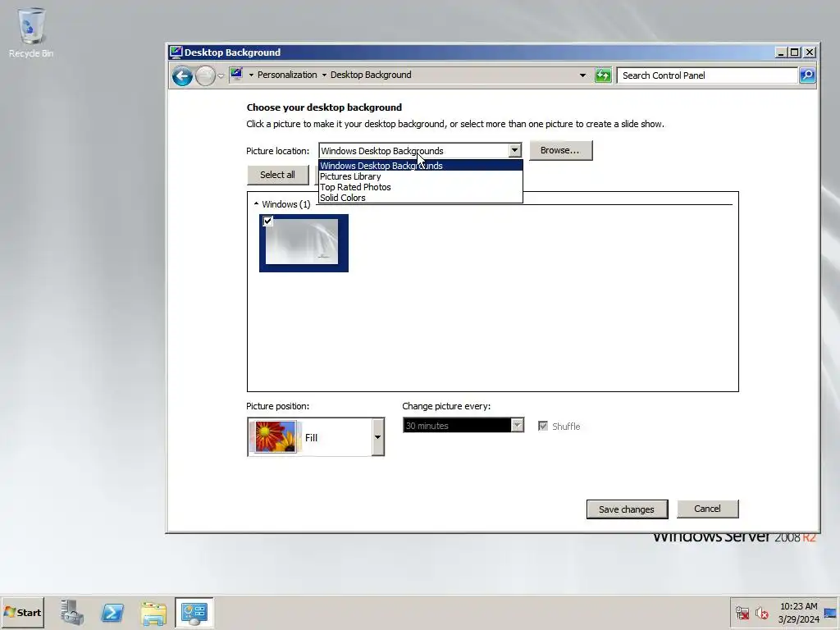Viewport: 840px width, 630px height.
Task: Open address bar history dropdown arrow
Action: click(582, 75)
